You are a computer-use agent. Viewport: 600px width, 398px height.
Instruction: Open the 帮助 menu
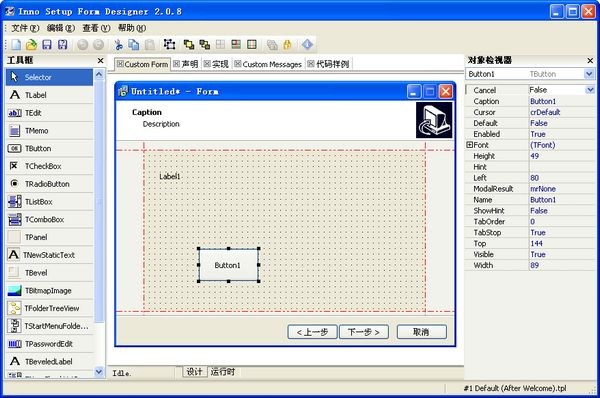pyautogui.click(x=132, y=28)
